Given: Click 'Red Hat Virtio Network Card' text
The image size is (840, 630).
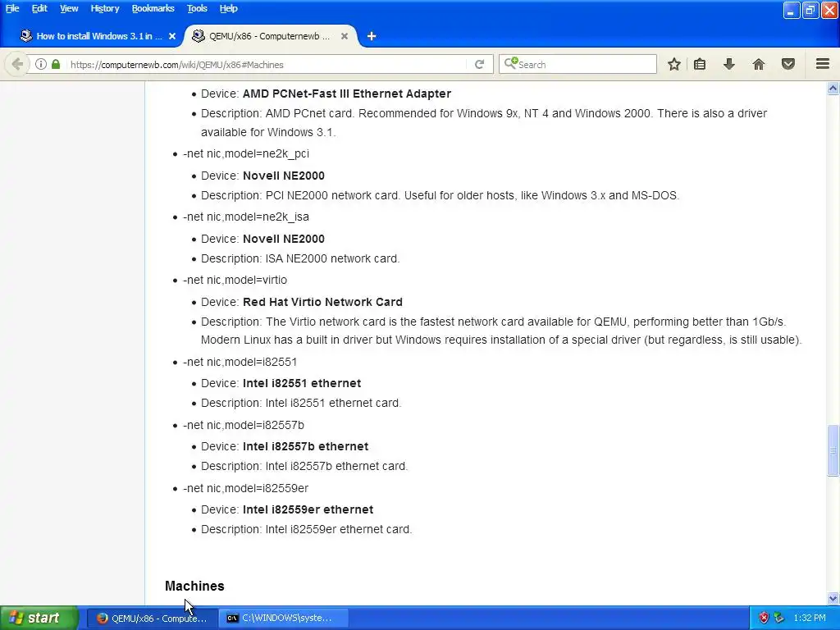Looking at the screenshot, I should click(x=322, y=302).
